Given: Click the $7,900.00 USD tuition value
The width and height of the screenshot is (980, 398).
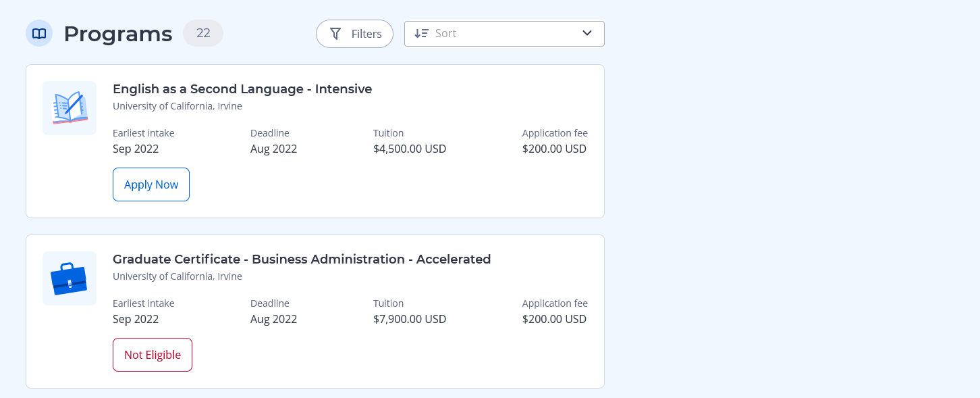Looking at the screenshot, I should (410, 319).
